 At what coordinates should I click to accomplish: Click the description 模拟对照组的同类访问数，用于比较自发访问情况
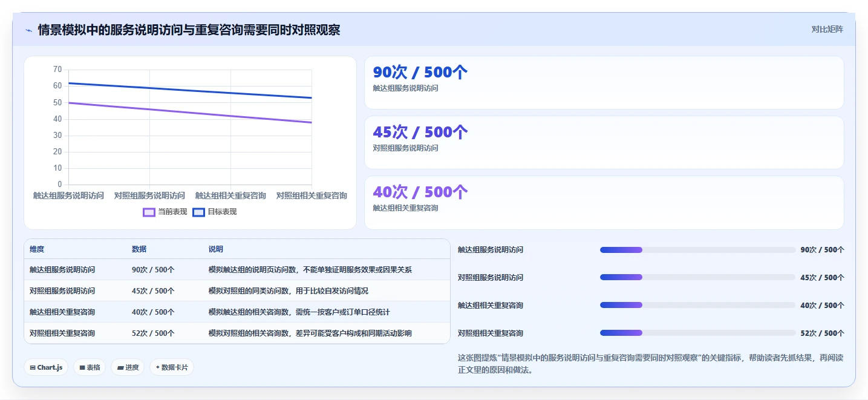tap(289, 291)
